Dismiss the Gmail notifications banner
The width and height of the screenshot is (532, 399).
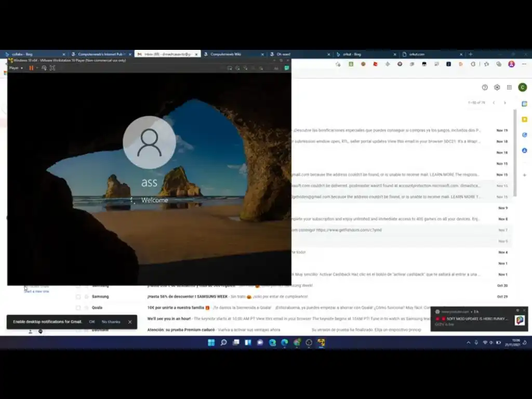pyautogui.click(x=130, y=322)
